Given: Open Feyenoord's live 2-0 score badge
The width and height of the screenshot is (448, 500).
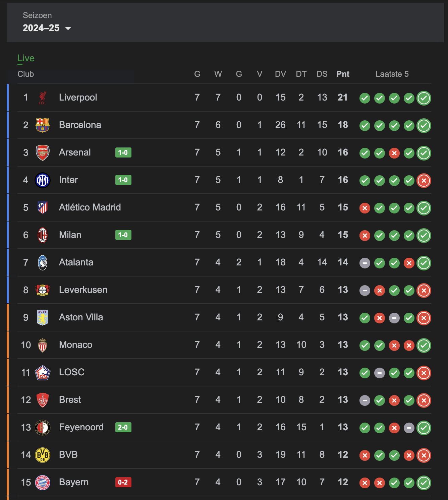Looking at the screenshot, I should [x=123, y=427].
